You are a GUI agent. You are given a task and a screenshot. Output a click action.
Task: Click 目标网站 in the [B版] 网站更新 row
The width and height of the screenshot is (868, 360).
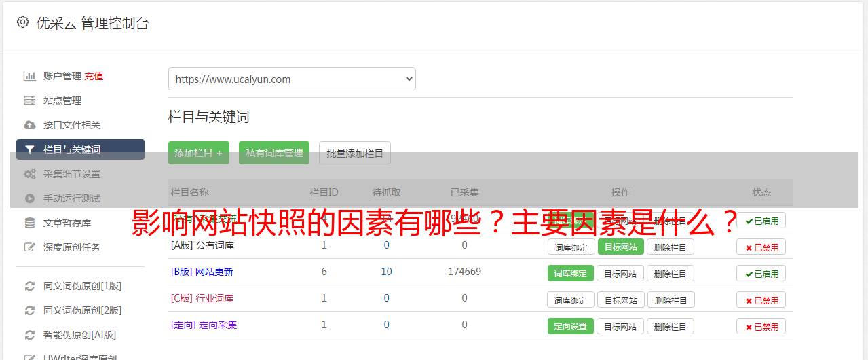point(620,274)
